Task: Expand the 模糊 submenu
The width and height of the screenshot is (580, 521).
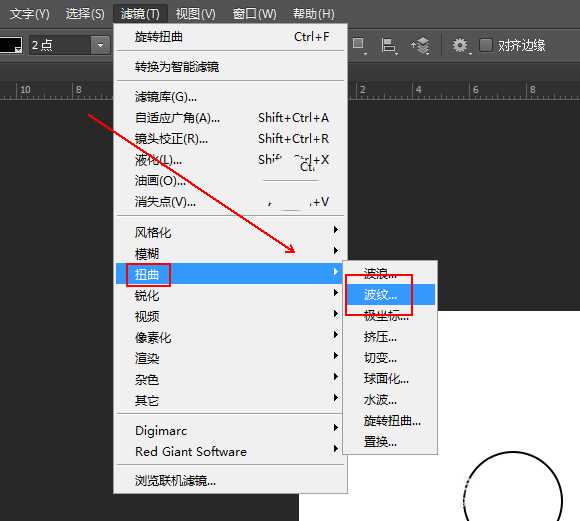Action: click(231, 253)
